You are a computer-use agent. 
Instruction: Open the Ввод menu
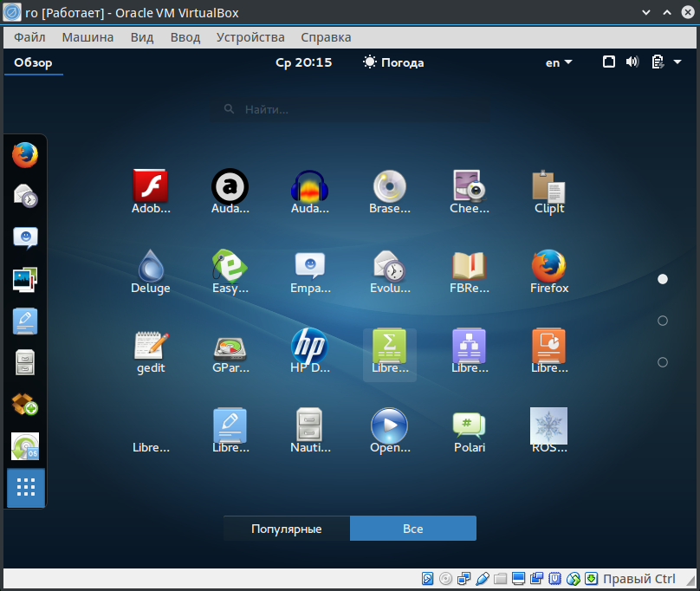(x=185, y=37)
